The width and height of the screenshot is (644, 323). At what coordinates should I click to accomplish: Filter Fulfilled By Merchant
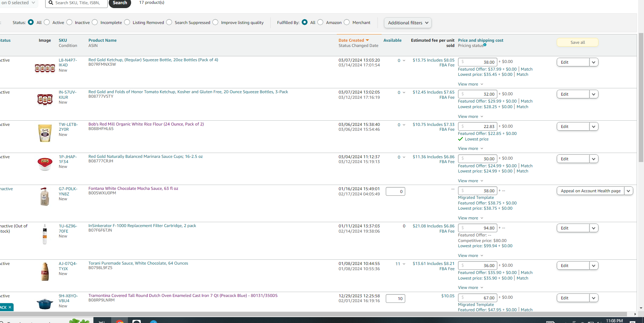(x=347, y=22)
